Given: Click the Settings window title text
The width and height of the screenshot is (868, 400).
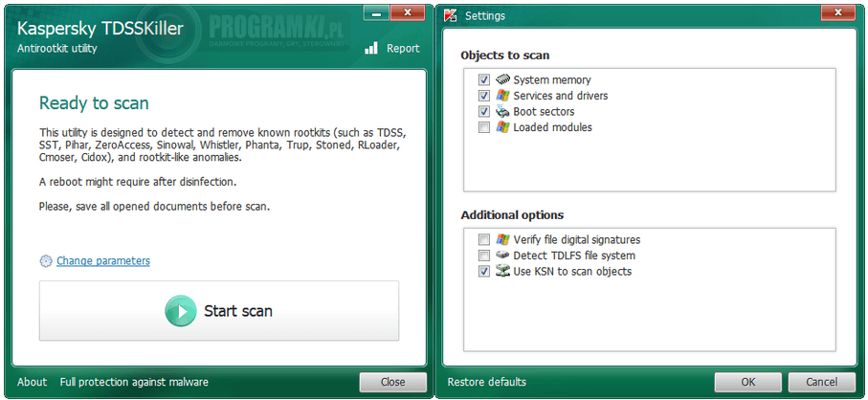Looking at the screenshot, I should pyautogui.click(x=485, y=16).
